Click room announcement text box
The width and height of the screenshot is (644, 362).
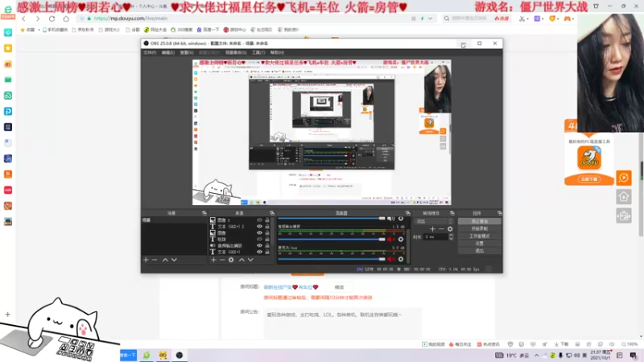[343, 323]
